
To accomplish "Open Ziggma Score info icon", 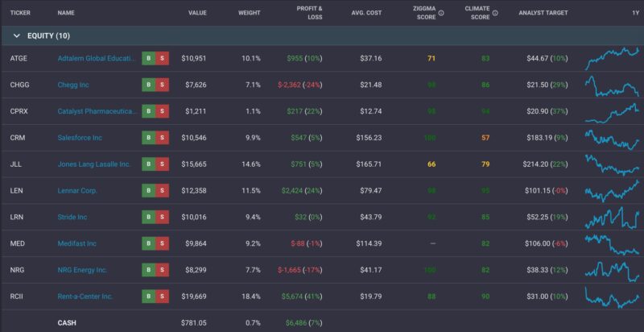I will tap(441, 13).
